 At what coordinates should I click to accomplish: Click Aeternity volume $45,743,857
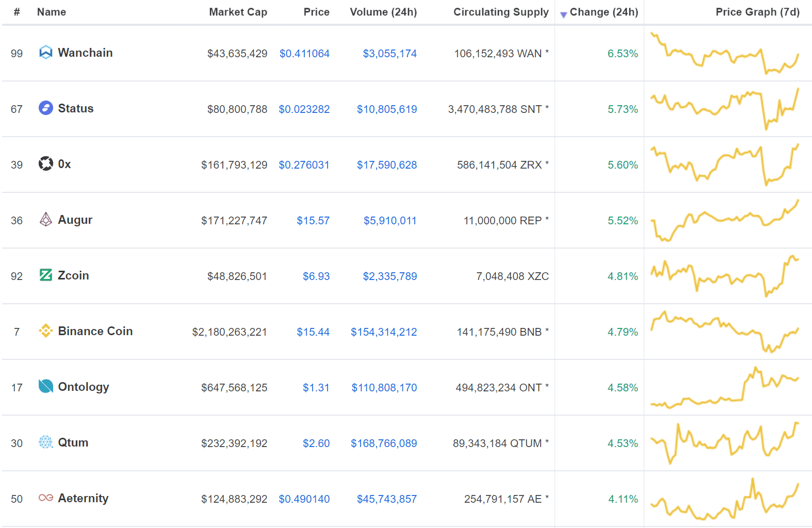pos(387,499)
